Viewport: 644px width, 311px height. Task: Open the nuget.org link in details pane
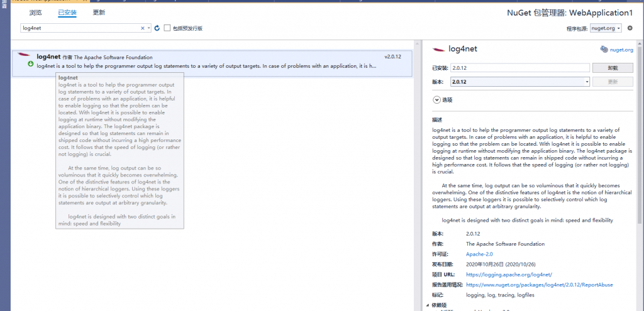coord(621,50)
